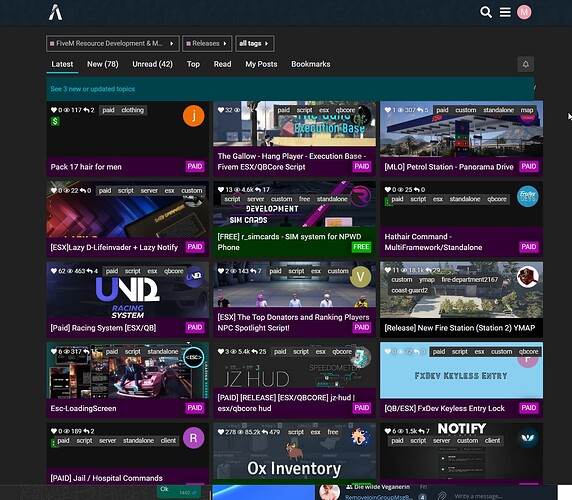Screen dimensions: 572x500
Task: Open 'Esc-LoadingScreen' topic title
Action: click(84, 408)
